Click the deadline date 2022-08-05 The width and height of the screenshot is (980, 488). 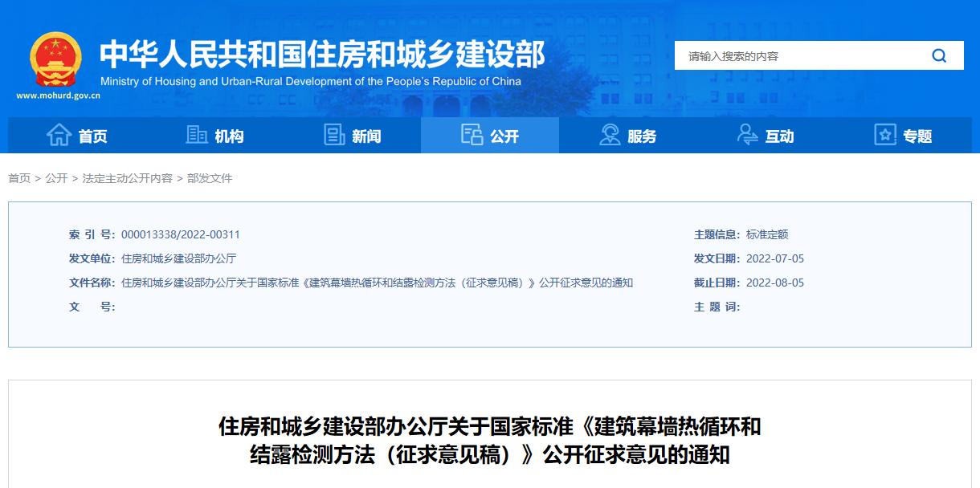tap(775, 283)
